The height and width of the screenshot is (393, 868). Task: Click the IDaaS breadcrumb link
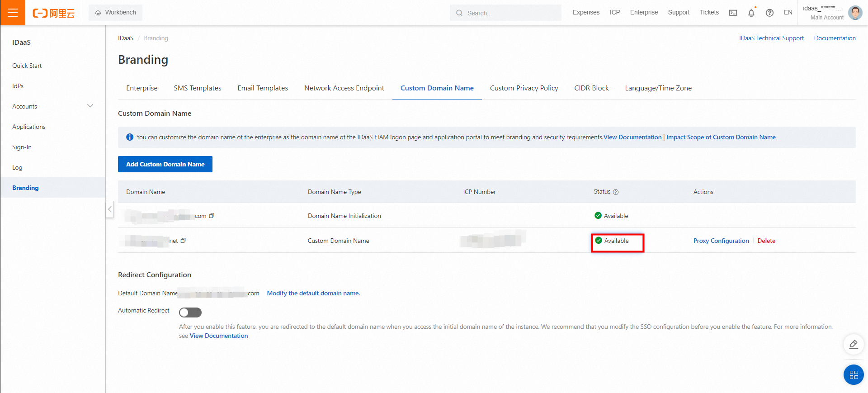tap(126, 38)
